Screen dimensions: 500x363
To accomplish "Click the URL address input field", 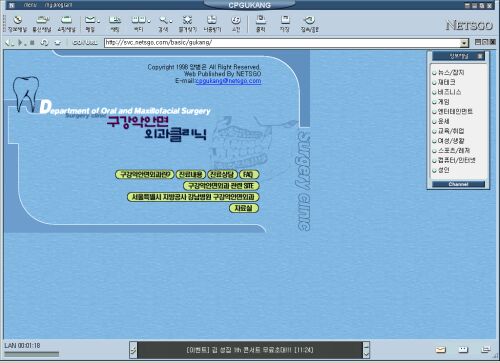I will click(282, 43).
